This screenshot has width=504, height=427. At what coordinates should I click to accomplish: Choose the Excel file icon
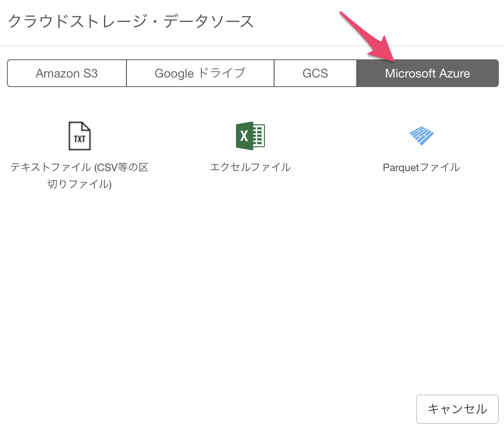tap(250, 136)
